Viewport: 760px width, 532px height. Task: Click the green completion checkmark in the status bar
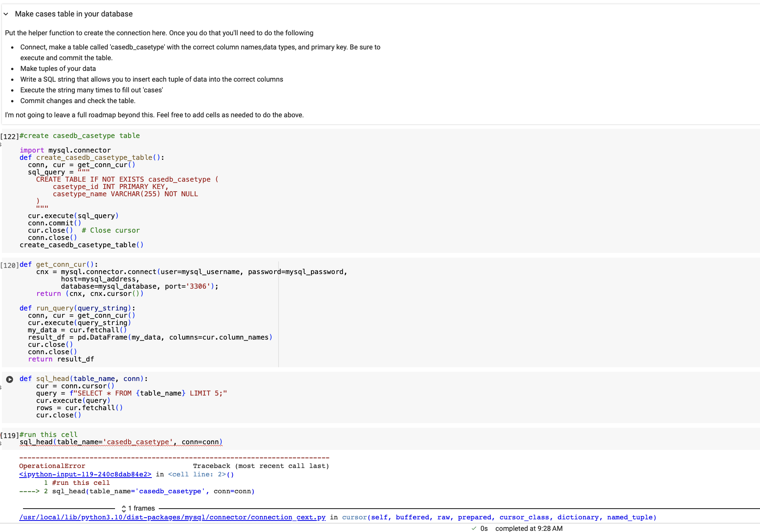pyautogui.click(x=474, y=528)
